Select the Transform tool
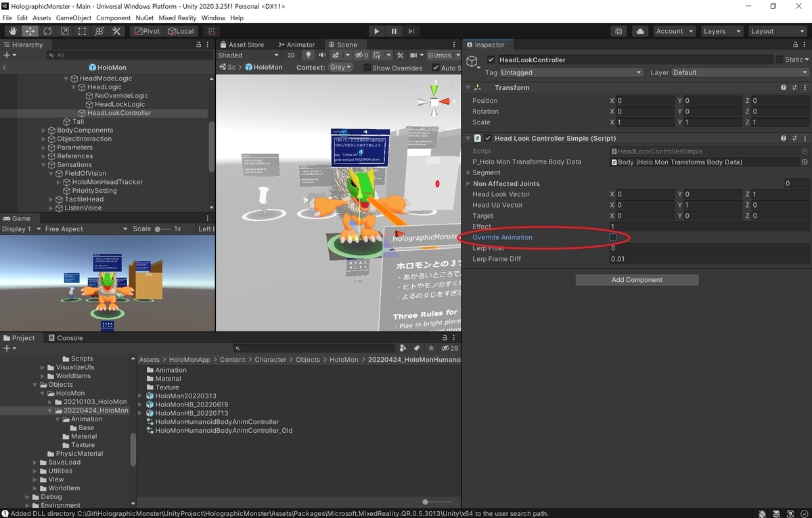 point(99,31)
